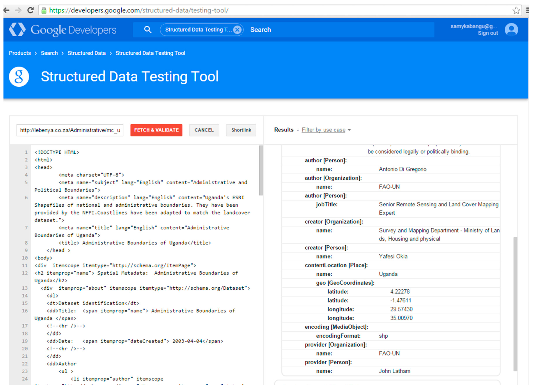Click the creator [Person] row label
The image size is (534, 392).
coord(326,248)
